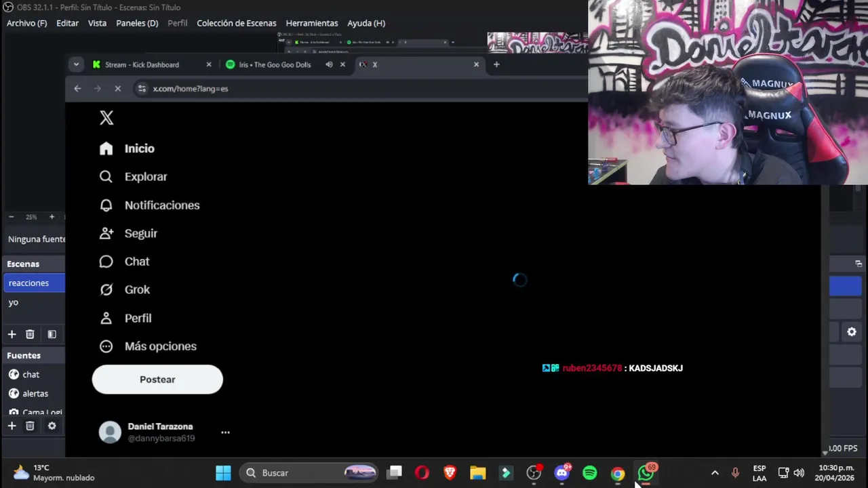
Task: Open Opera browser from taskbar
Action: pos(422,473)
